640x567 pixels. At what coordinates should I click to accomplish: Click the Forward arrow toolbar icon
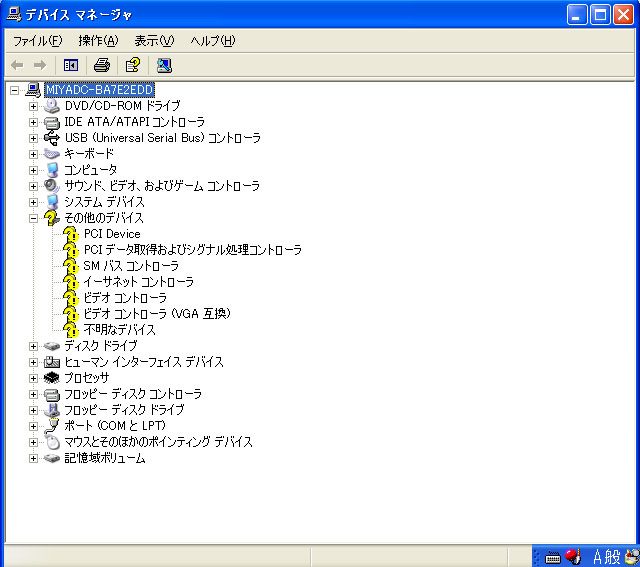pyautogui.click(x=40, y=65)
